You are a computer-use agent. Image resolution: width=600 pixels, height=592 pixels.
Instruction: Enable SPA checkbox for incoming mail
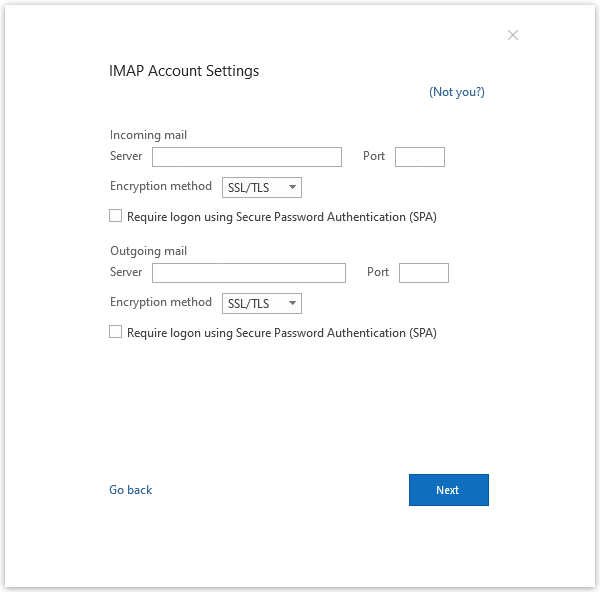click(116, 216)
